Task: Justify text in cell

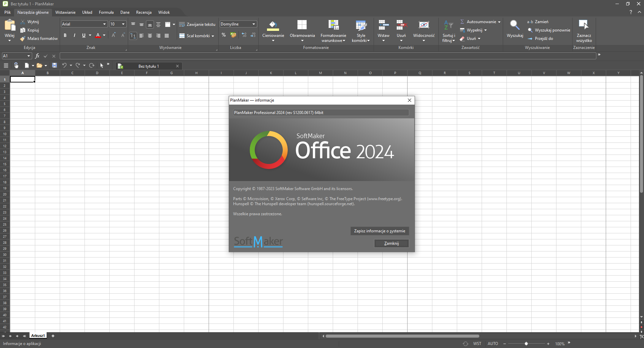Action: click(167, 36)
